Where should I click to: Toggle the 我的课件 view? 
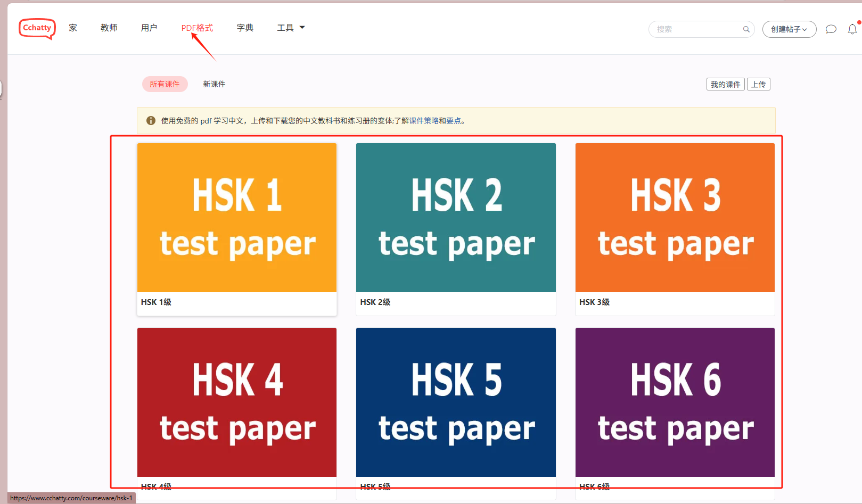(725, 84)
